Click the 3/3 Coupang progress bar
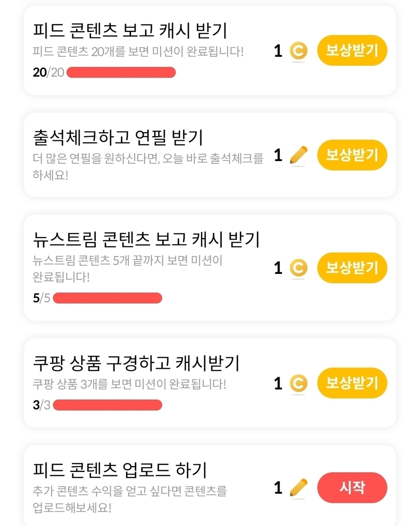Screen dimensions: 420x526 click(x=107, y=404)
